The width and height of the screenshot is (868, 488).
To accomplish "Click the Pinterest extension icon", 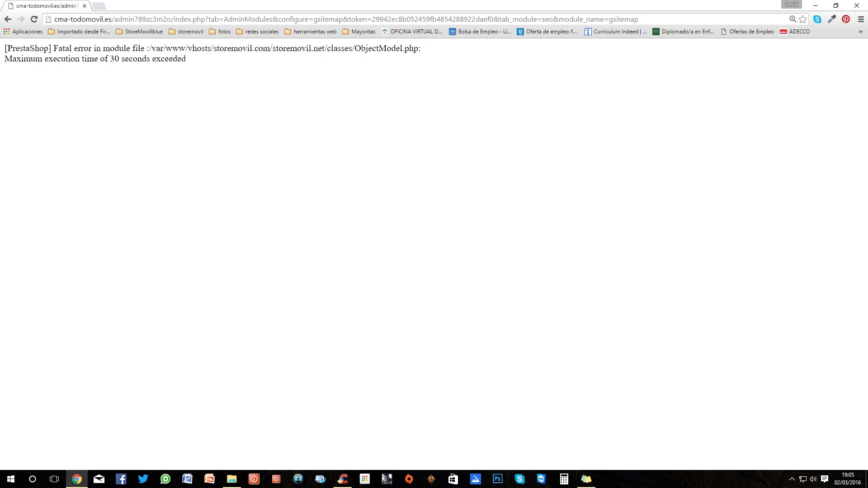I will (x=846, y=19).
